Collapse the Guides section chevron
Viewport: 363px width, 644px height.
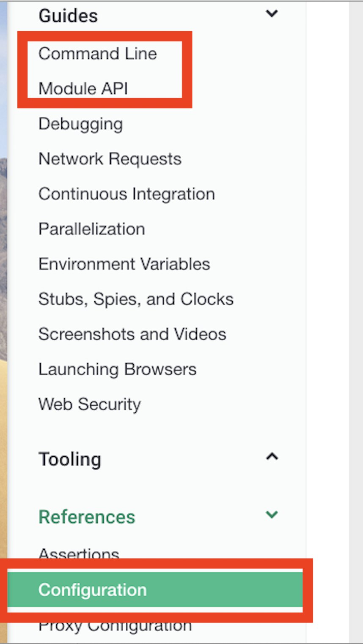(272, 14)
